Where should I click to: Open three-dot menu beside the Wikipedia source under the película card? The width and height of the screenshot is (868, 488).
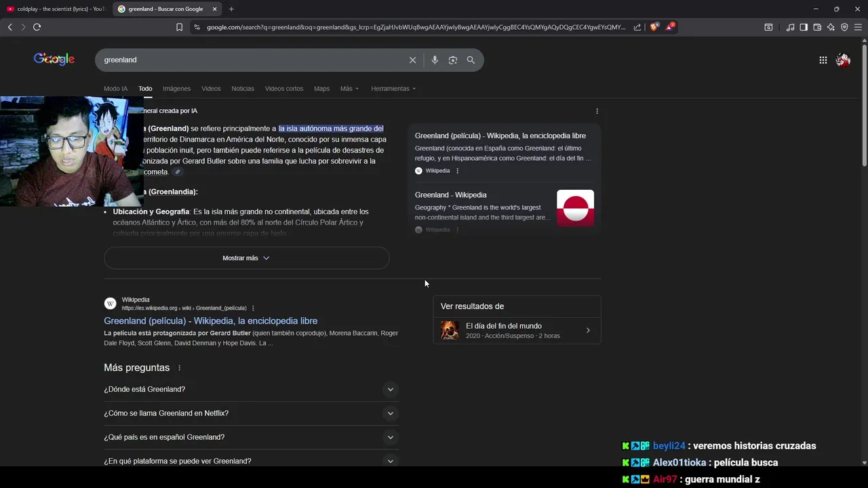click(457, 171)
